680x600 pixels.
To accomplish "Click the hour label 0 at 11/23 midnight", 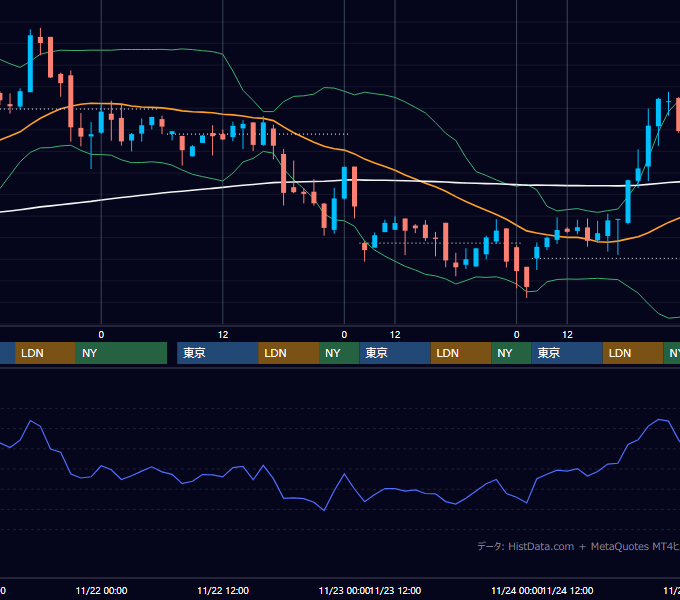I will click(x=344, y=335).
